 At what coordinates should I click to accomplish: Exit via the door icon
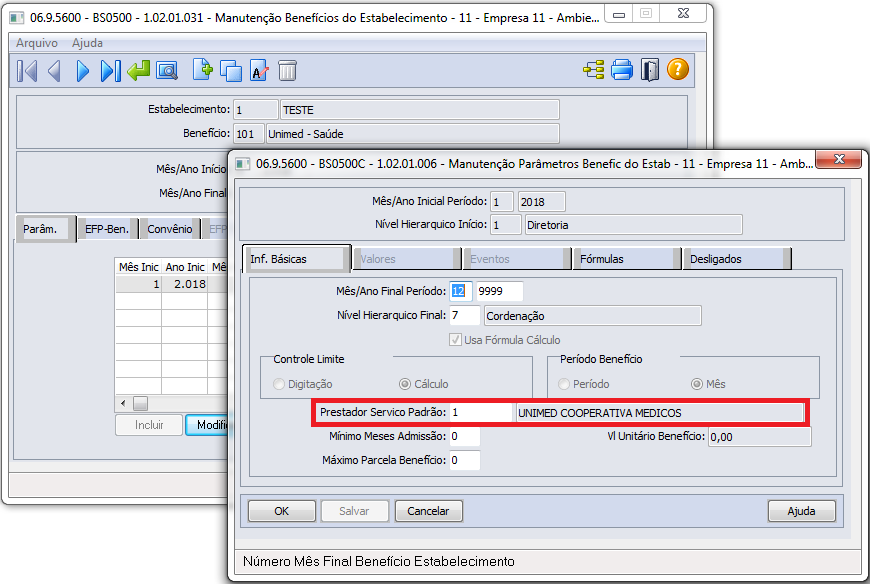[650, 70]
